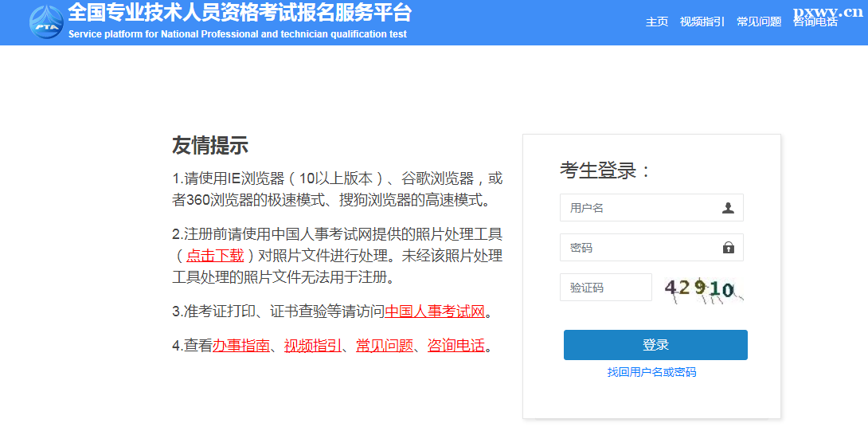Viewport: 868px width, 435px height.
Task: Go to 主页 in top navigation
Action: pos(656,22)
